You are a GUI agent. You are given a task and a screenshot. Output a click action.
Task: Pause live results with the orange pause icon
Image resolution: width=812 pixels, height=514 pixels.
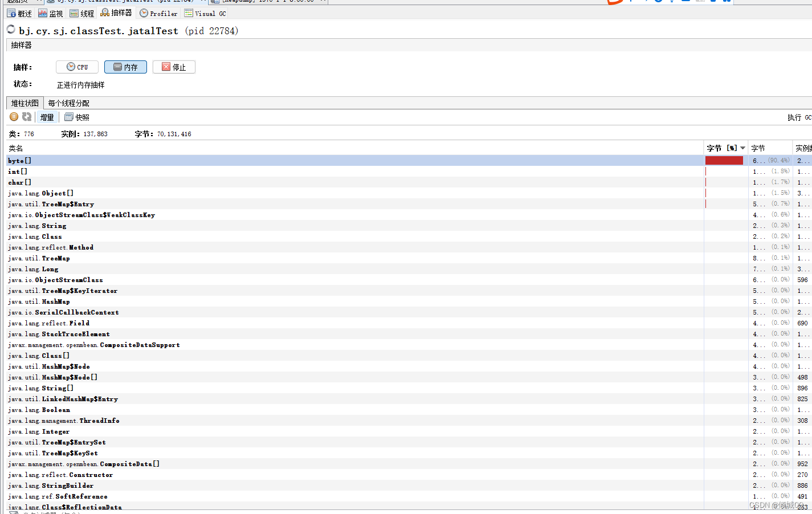[x=14, y=117]
